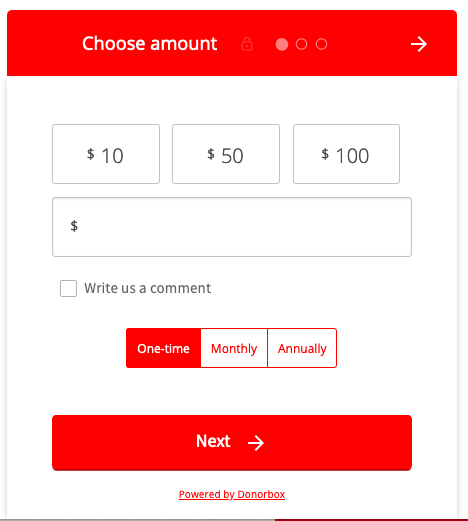Click the Next button label
This screenshot has width=468, height=521.
213,441
